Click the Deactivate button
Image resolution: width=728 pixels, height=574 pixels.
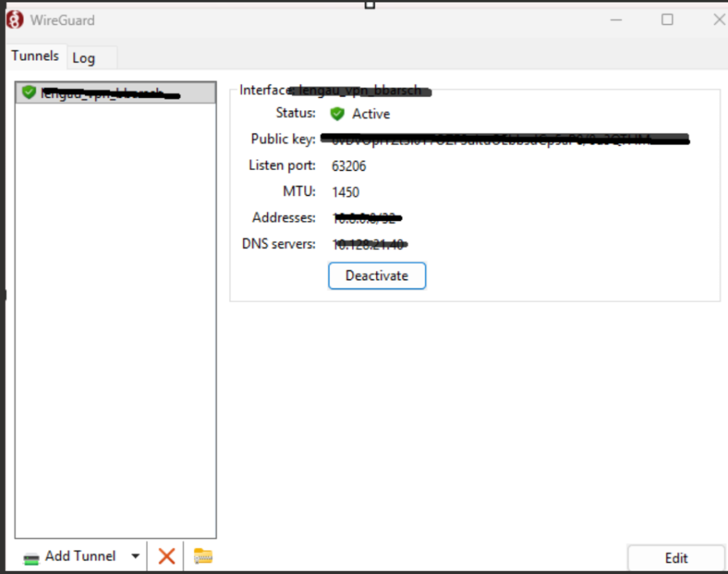click(377, 275)
